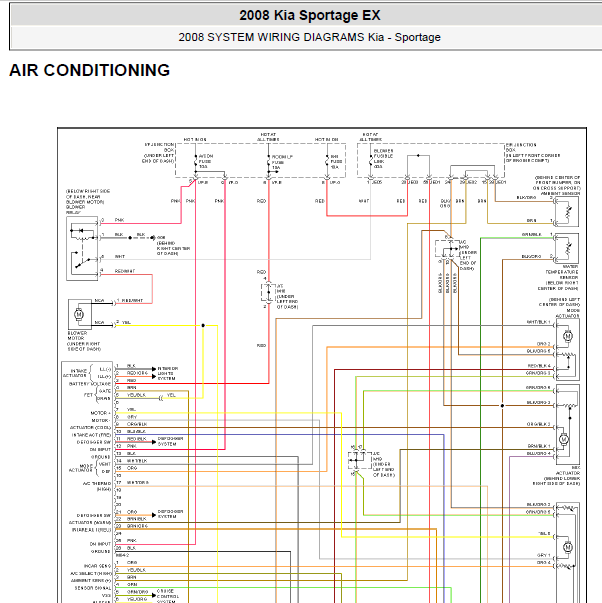Click the G08 ground point symbol
The height and width of the screenshot is (603, 602).
153,238
